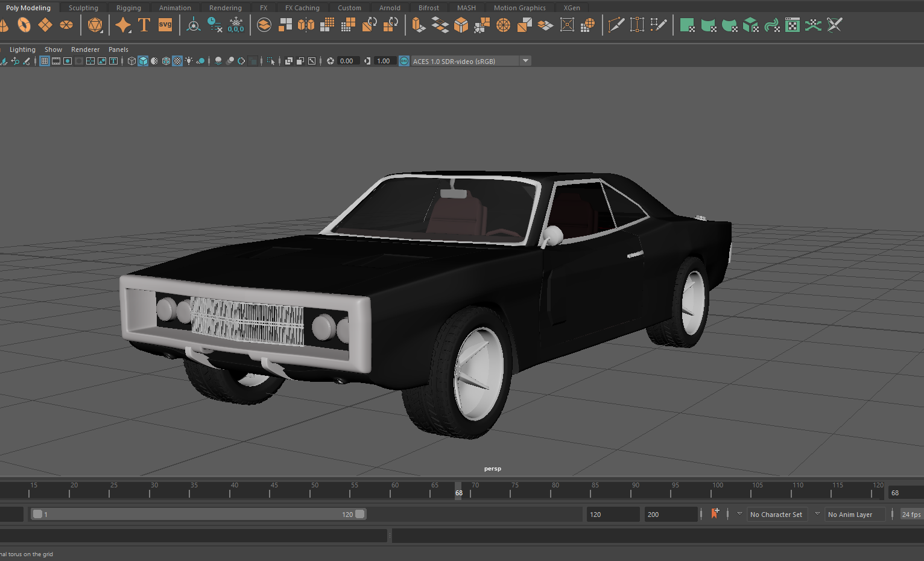Toggle smooth shade all cube button
This screenshot has height=561, width=924.
(143, 61)
